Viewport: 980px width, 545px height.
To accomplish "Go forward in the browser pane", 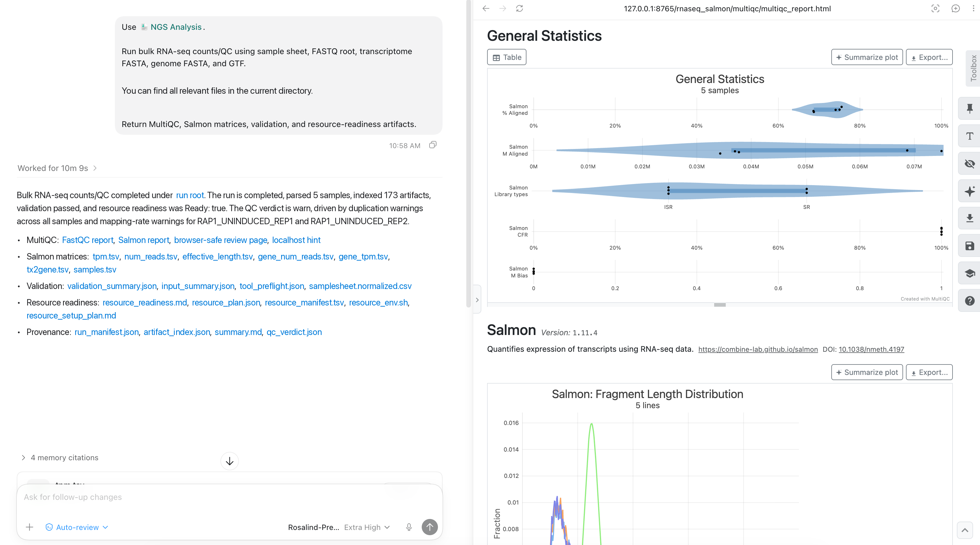I will click(x=502, y=8).
